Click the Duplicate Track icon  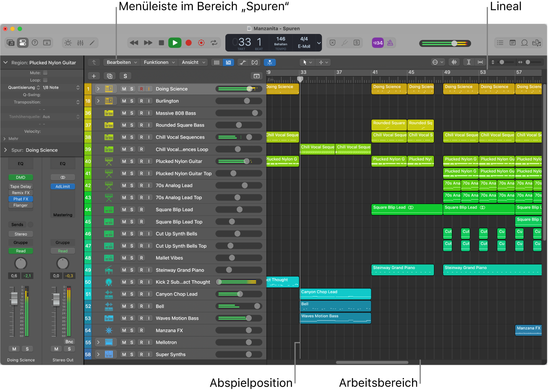pos(110,76)
